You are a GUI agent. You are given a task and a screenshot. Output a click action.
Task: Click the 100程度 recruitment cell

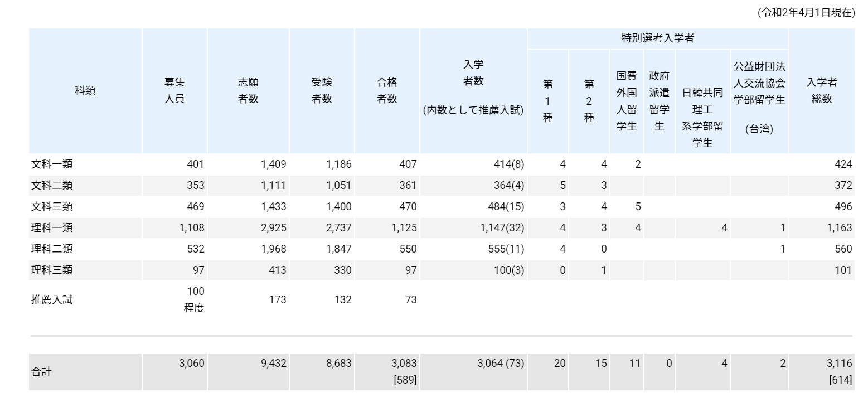point(194,300)
